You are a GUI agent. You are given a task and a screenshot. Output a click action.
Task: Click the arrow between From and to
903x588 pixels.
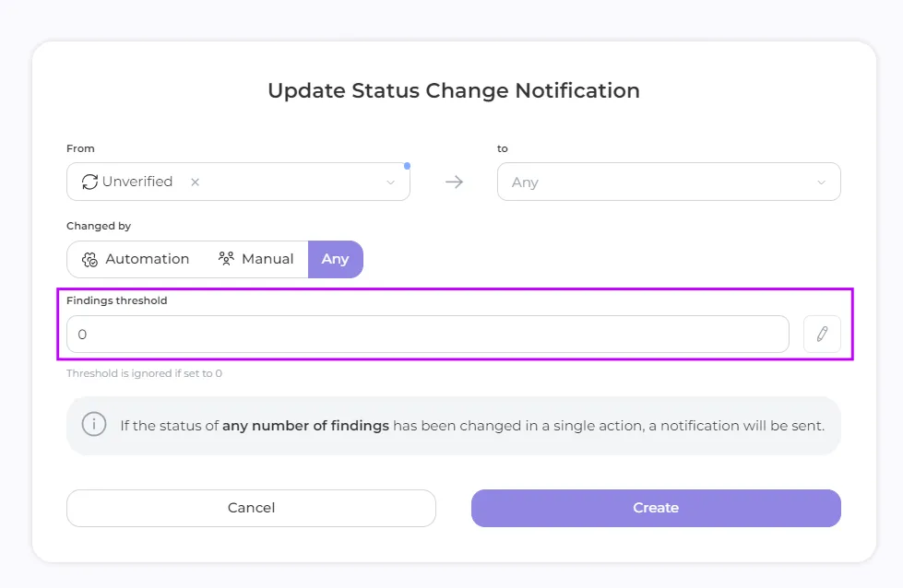(454, 182)
